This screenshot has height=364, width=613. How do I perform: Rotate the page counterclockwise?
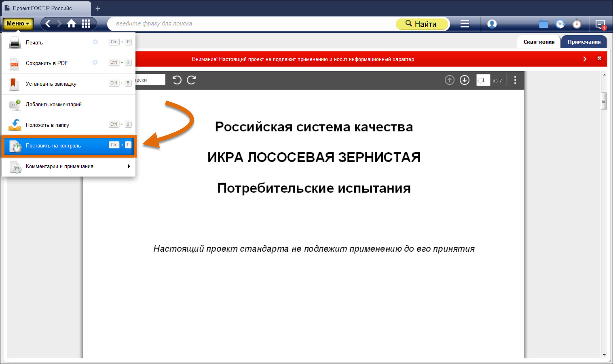(x=177, y=80)
